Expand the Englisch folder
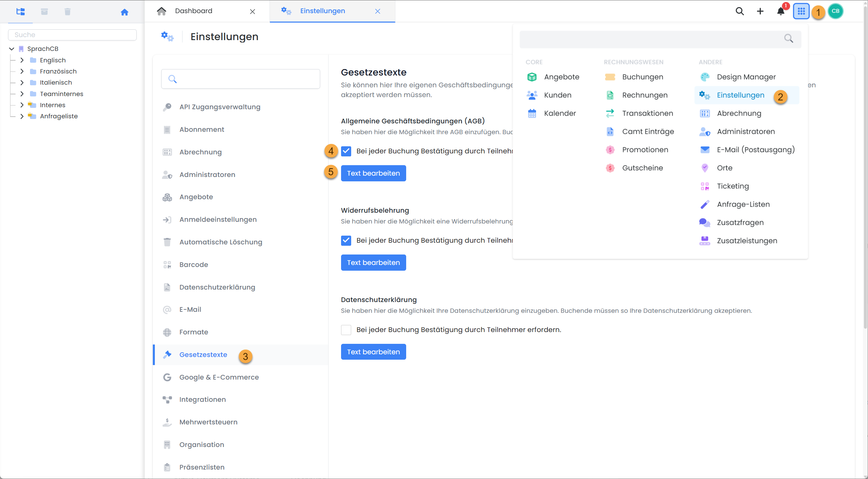Viewport: 868px width, 479px height. coord(22,60)
